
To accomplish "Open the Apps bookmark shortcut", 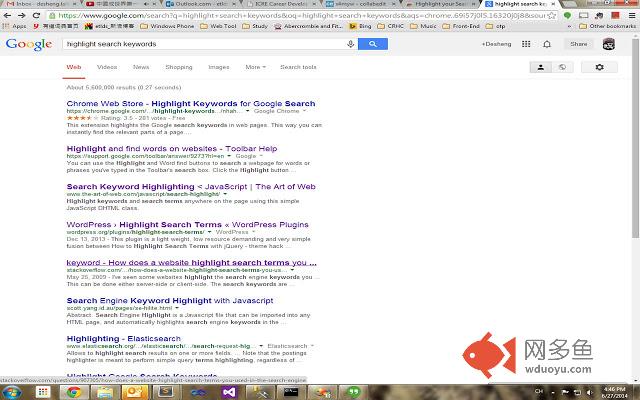I will (15, 26).
